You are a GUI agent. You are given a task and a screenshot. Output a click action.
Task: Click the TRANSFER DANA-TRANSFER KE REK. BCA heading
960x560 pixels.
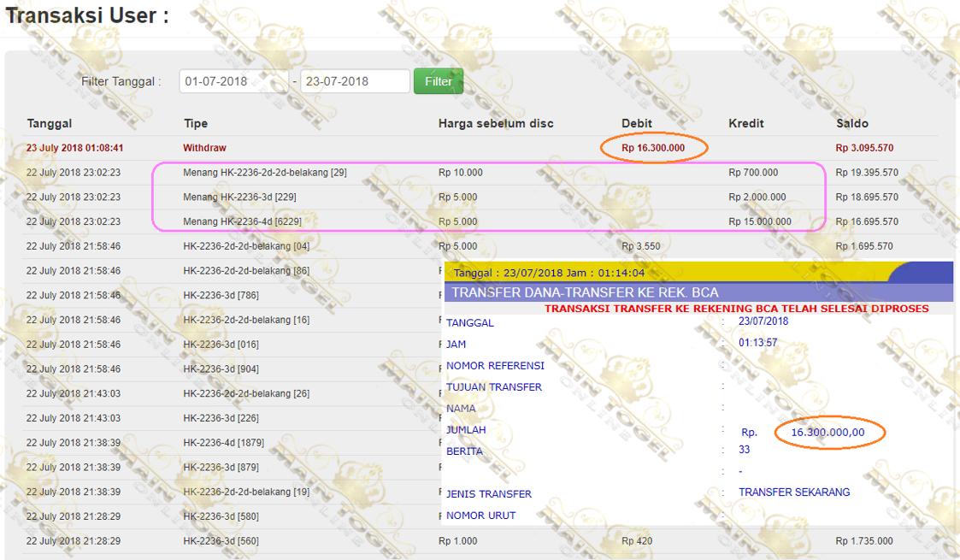[585, 292]
